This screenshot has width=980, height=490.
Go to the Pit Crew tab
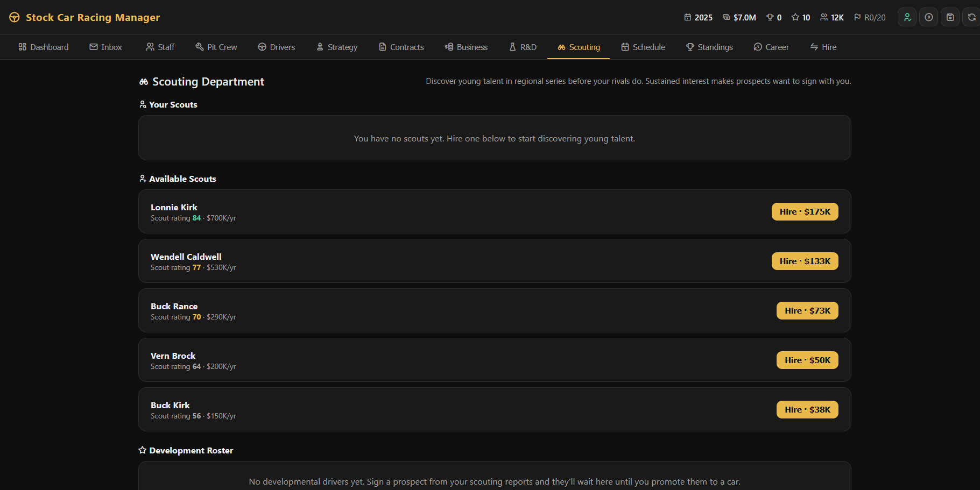click(x=216, y=47)
